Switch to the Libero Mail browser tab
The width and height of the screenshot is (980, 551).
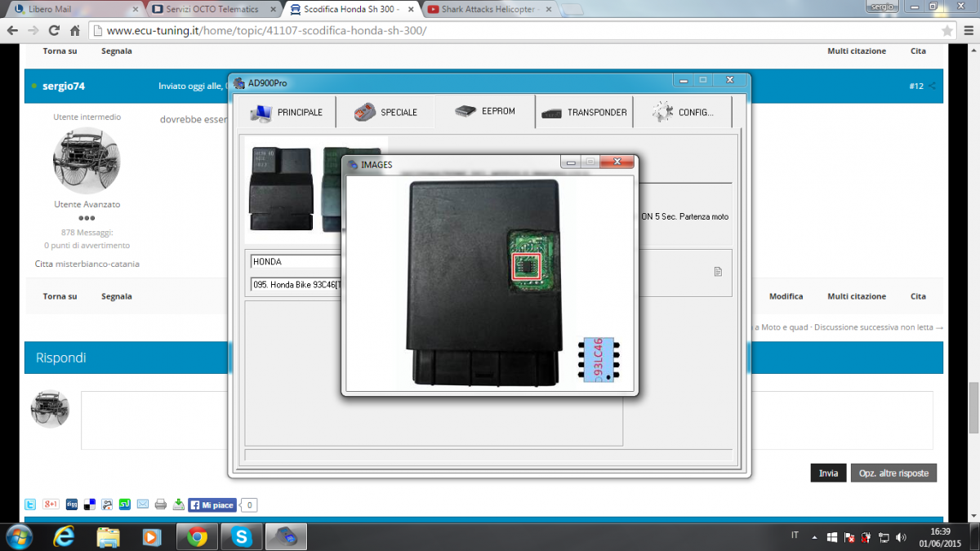[73, 9]
